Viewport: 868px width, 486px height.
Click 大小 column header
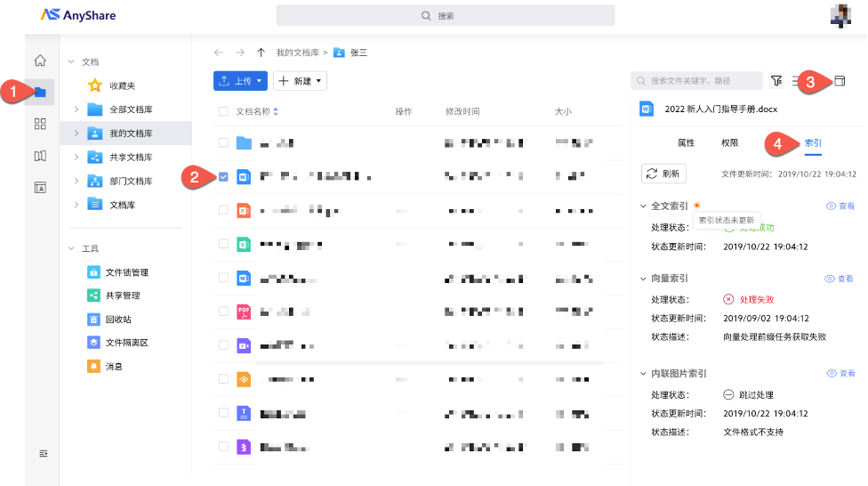click(563, 111)
